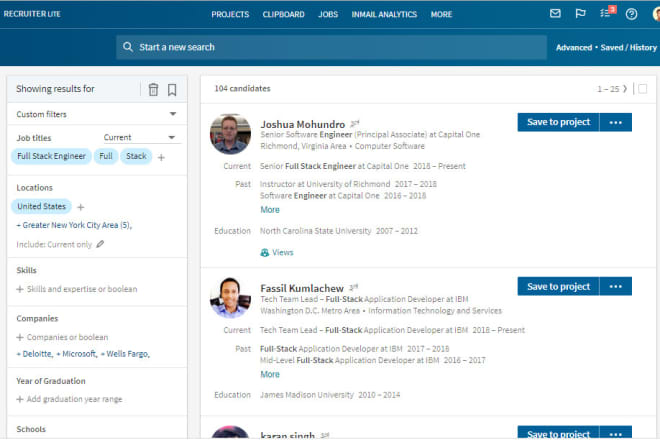The height and width of the screenshot is (440, 660).
Task: Select the 'Full' job title chip
Action: click(106, 156)
